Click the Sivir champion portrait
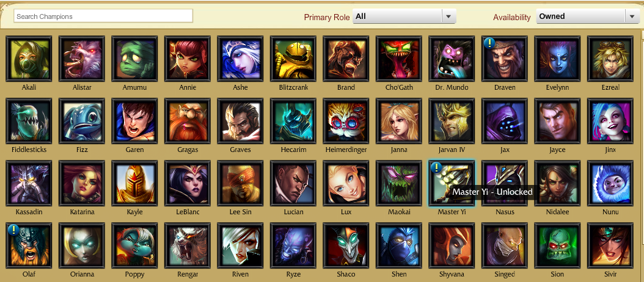644x282 pixels. (610, 245)
